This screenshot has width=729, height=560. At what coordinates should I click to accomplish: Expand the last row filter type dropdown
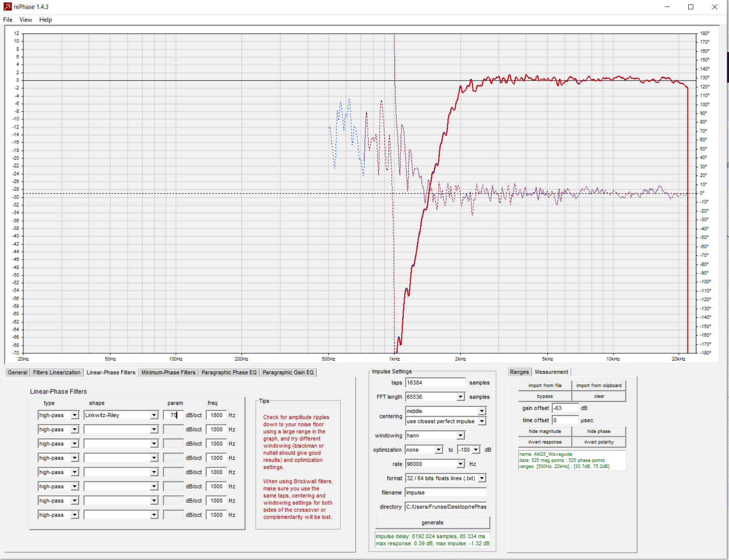click(x=75, y=515)
